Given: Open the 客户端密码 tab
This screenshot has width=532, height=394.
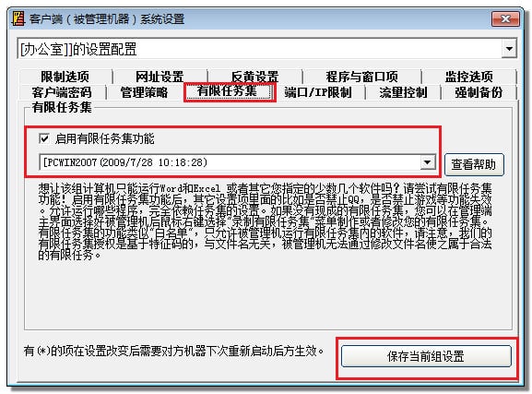Looking at the screenshot, I should (x=62, y=92).
